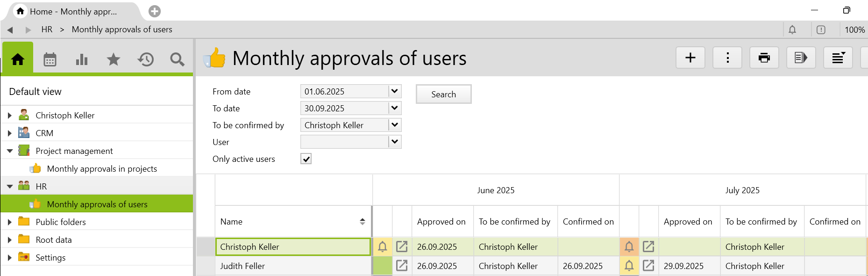Uncheck the Only active users checkbox
The width and height of the screenshot is (868, 276).
pyautogui.click(x=306, y=159)
